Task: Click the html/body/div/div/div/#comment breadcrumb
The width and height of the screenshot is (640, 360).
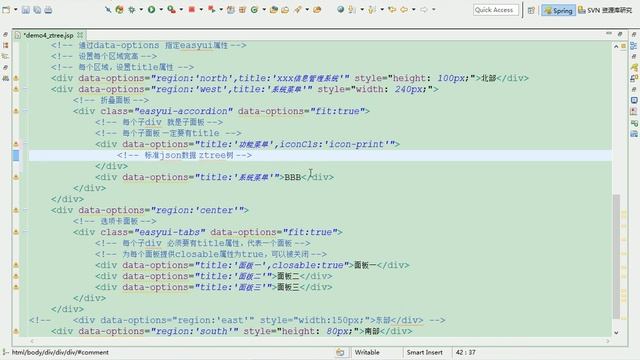Action: click(60, 352)
